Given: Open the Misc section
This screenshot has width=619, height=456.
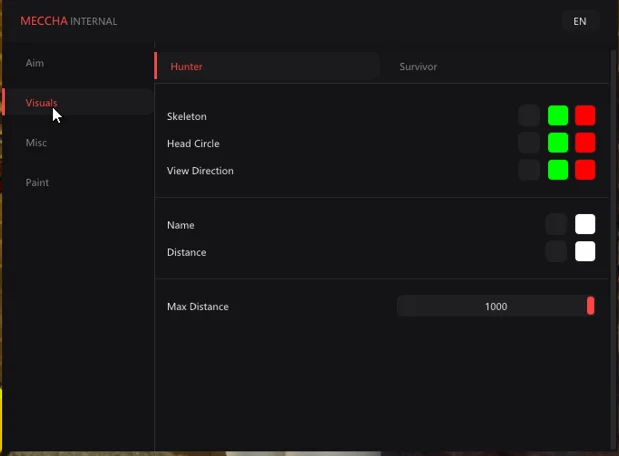Looking at the screenshot, I should pos(36,143).
